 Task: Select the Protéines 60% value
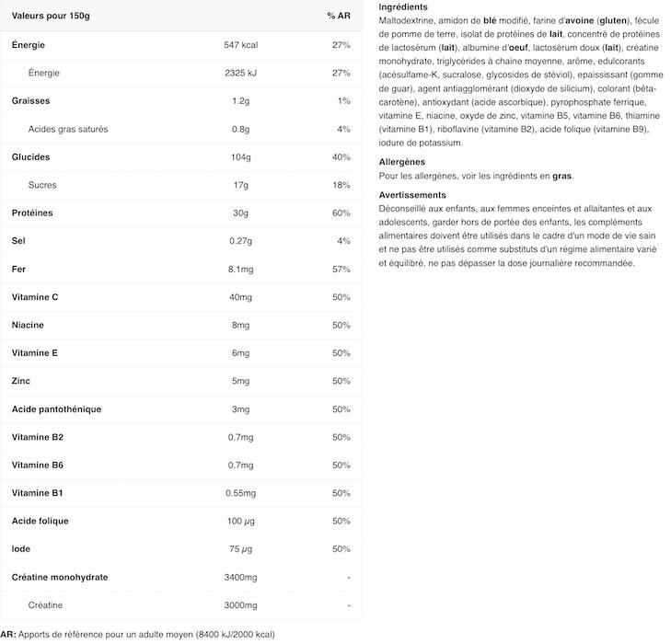[341, 213]
